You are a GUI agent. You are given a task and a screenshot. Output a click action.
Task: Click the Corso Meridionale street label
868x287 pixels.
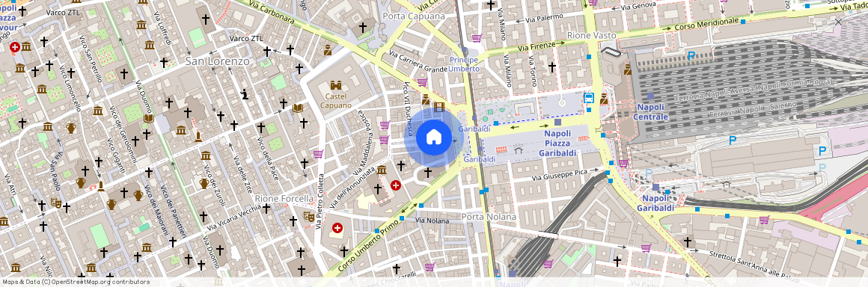coord(706,24)
